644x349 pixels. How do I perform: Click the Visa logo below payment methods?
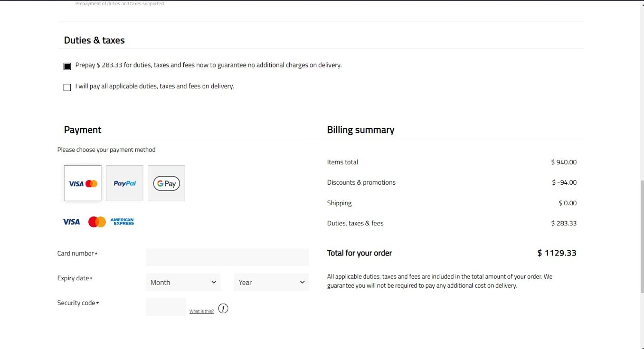[71, 222]
